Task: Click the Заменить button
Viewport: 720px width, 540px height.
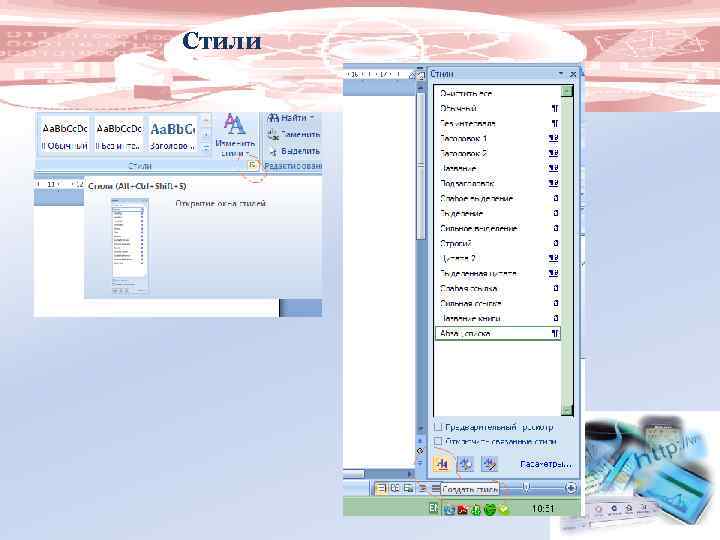Action: (294, 135)
